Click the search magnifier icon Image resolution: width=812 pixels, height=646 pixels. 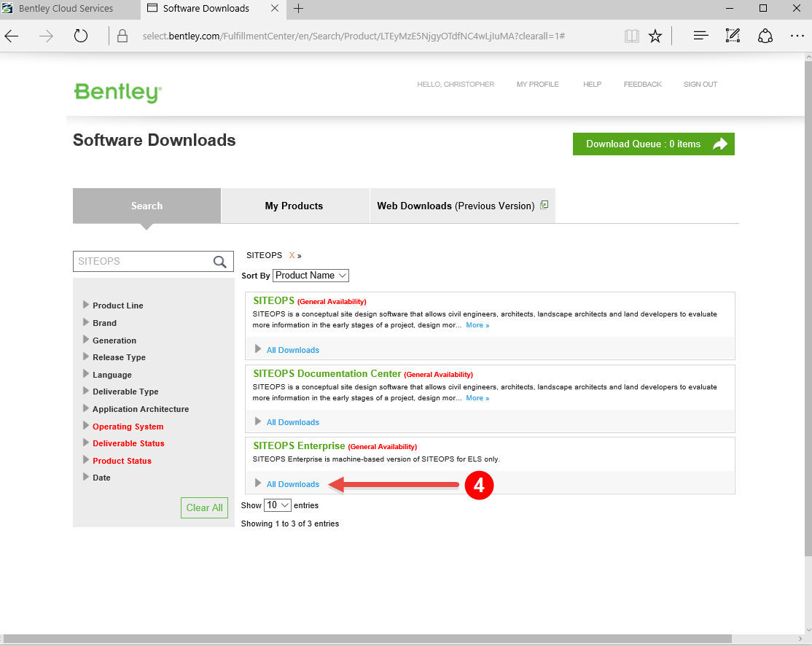point(219,262)
